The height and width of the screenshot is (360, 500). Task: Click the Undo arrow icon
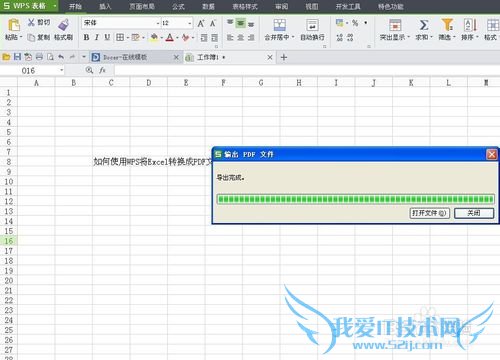point(61,57)
